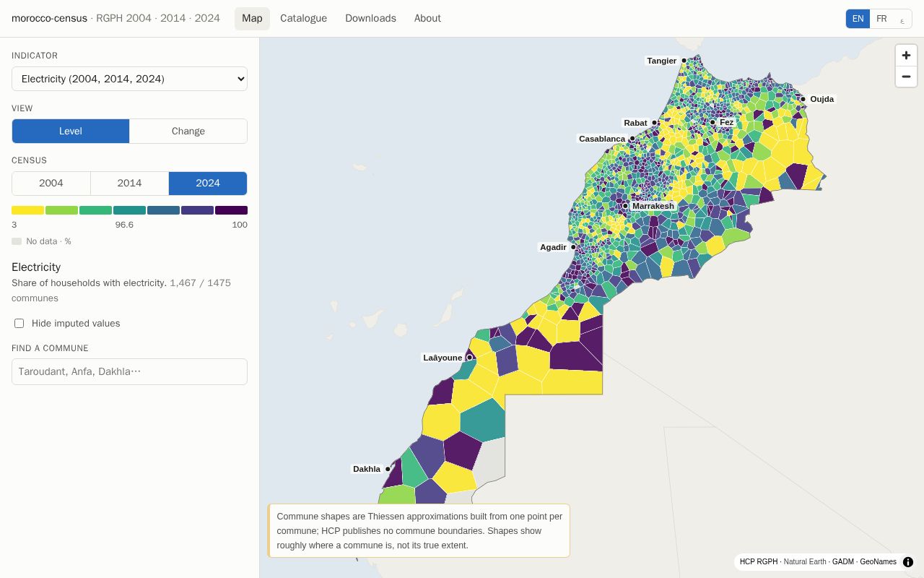The height and width of the screenshot is (578, 924).
Task: Switch language to French (FR)
Action: click(x=881, y=19)
